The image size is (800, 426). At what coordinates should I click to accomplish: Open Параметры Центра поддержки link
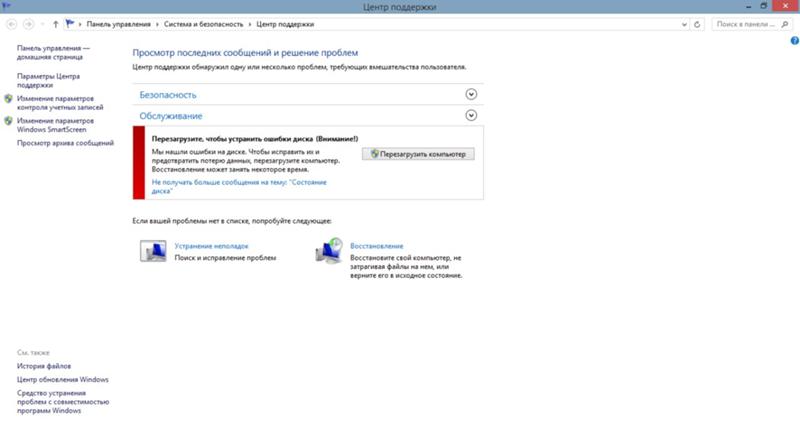[x=48, y=81]
